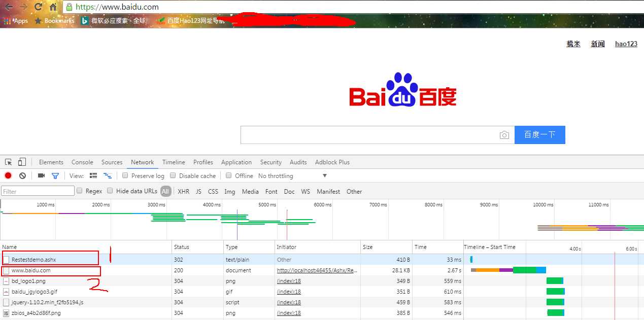This screenshot has width=644, height=320.
Task: Filter requests by Font type
Action: pos(272,192)
